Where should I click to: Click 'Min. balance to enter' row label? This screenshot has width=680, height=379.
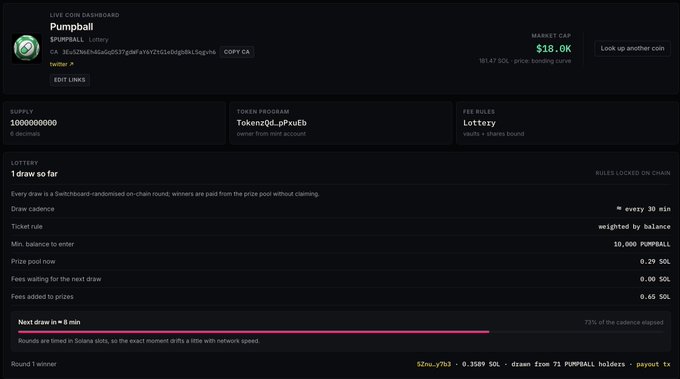(42, 244)
